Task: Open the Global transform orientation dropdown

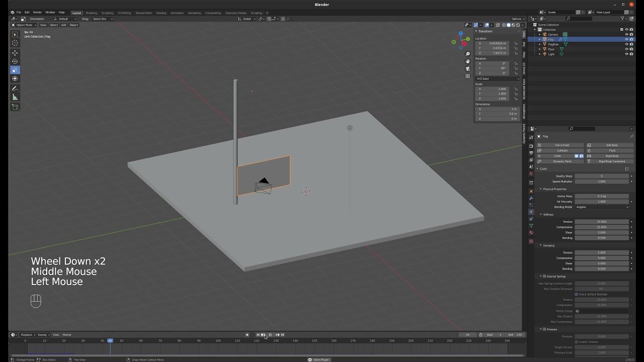Action: click(x=247, y=19)
